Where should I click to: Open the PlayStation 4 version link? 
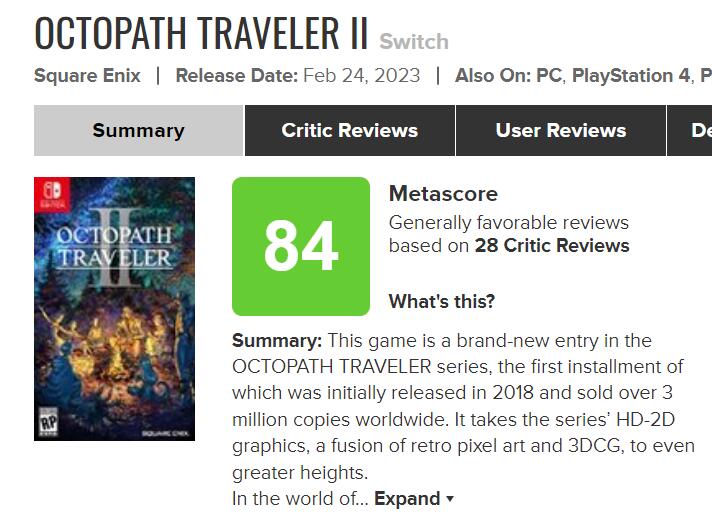pyautogui.click(x=629, y=76)
